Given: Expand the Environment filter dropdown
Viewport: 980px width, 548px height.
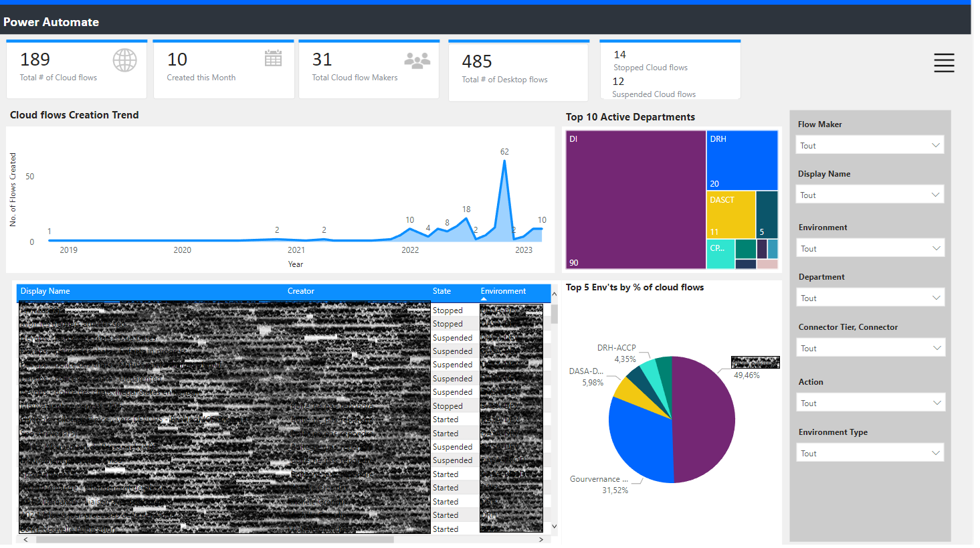Looking at the screenshot, I should 870,248.
